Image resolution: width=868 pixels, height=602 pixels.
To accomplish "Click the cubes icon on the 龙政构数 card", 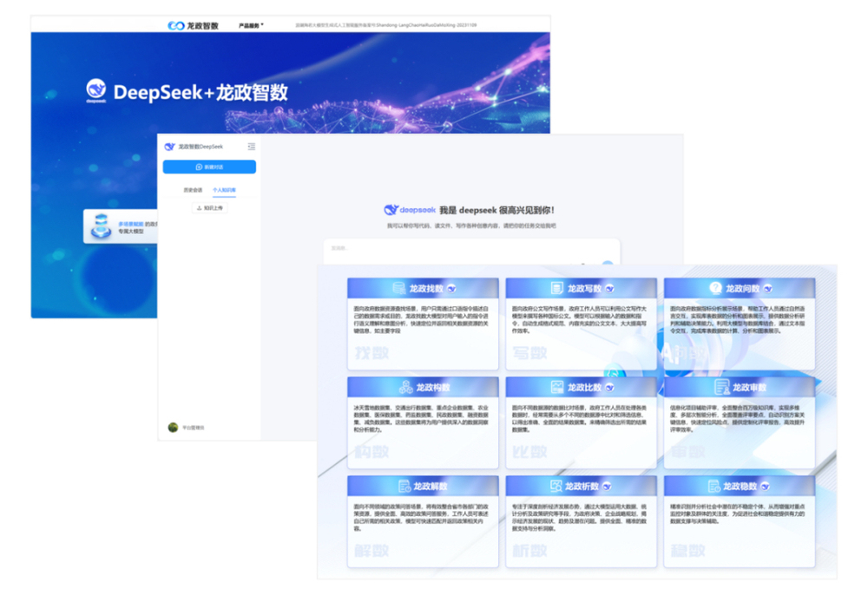I will [405, 388].
